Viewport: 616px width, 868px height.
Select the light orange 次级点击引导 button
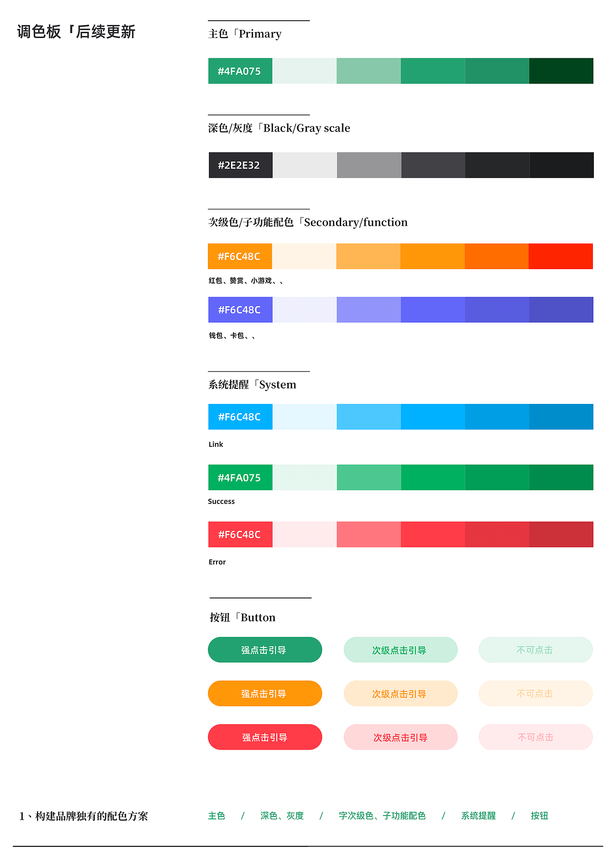tap(400, 693)
